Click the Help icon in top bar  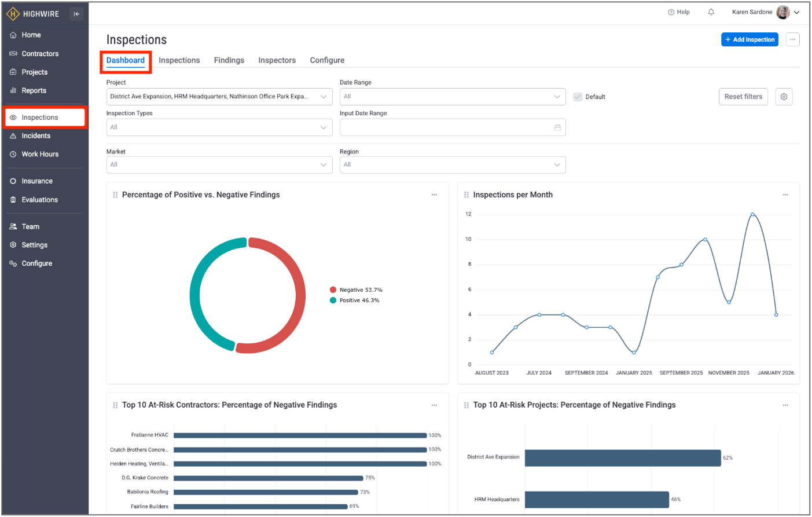click(x=671, y=12)
